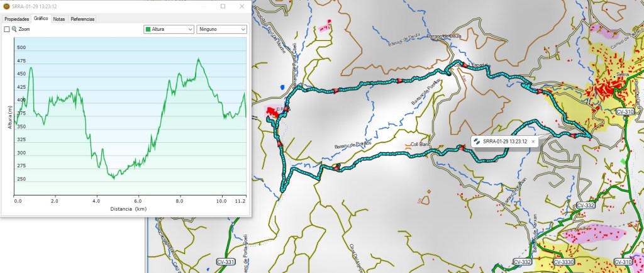Viewport: 644px width, 273px height.
Task: Select the Gráfico tab
Action: (x=42, y=19)
